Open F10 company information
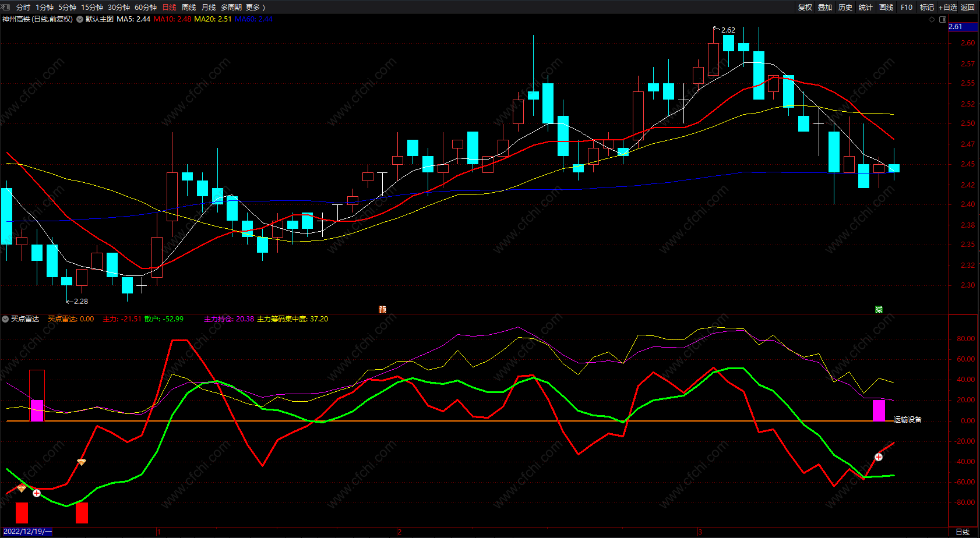 coord(907,8)
